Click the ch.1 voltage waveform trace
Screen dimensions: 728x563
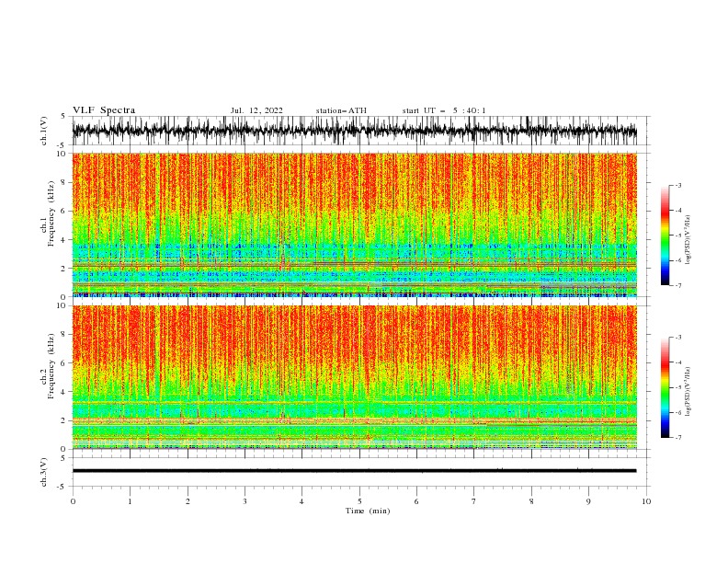click(x=355, y=131)
